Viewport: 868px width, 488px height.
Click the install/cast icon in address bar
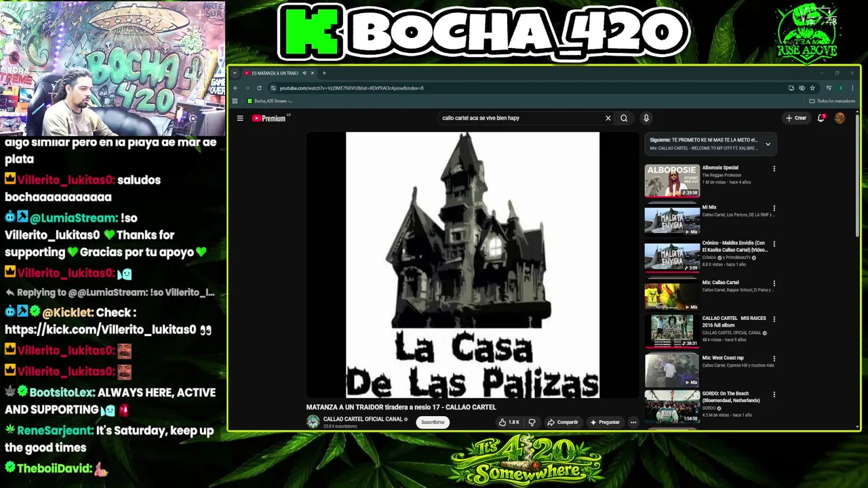791,88
